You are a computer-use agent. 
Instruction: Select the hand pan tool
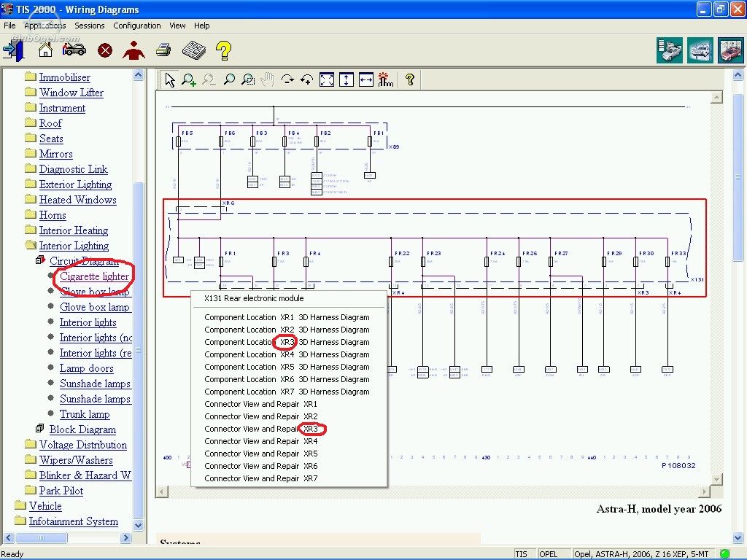pos(268,79)
